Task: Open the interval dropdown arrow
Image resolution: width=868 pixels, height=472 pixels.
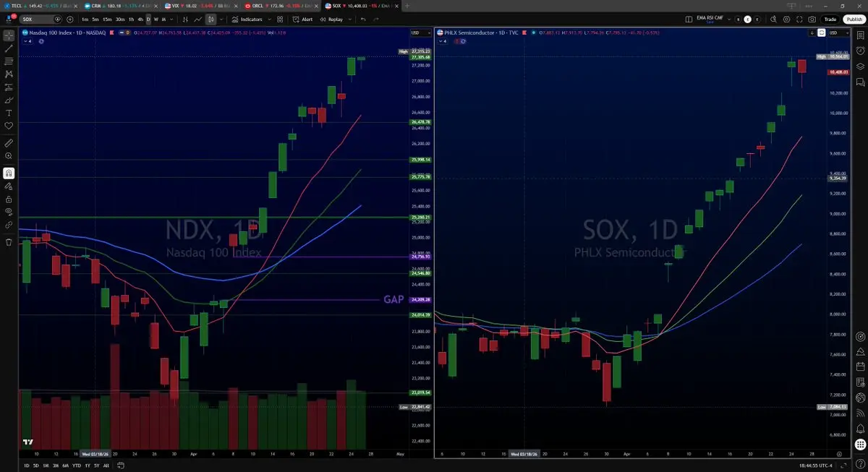Action: [x=171, y=19]
